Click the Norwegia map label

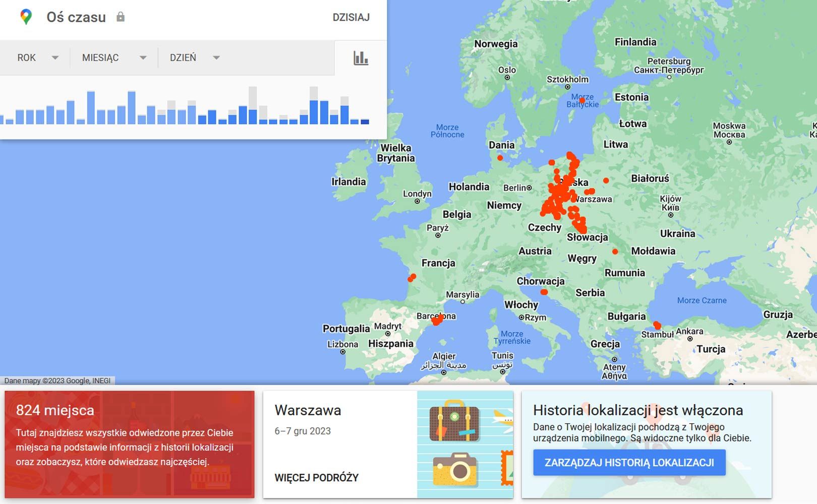tap(496, 44)
